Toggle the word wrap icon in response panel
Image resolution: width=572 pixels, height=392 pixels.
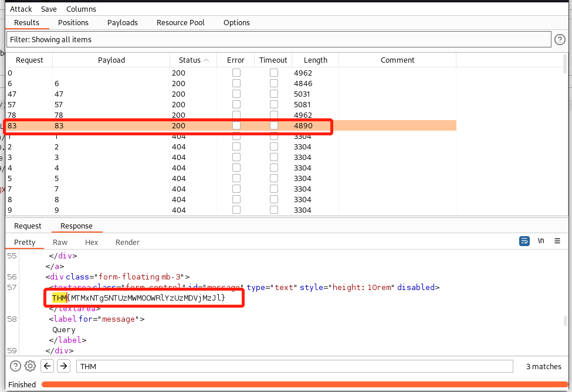(x=524, y=241)
